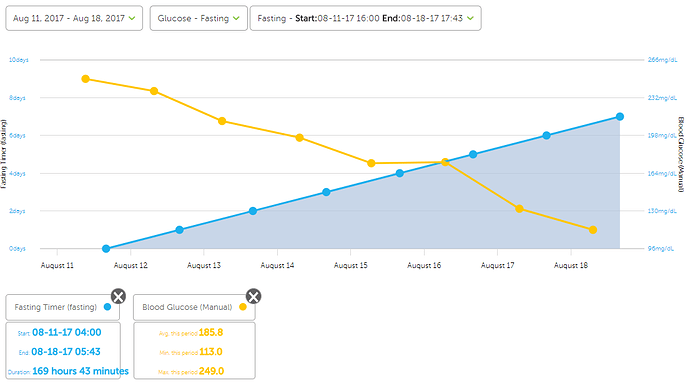Remove the Blood Glucose series with its X icon
Image resolution: width=690 pixels, height=382 pixels.
tap(253, 296)
